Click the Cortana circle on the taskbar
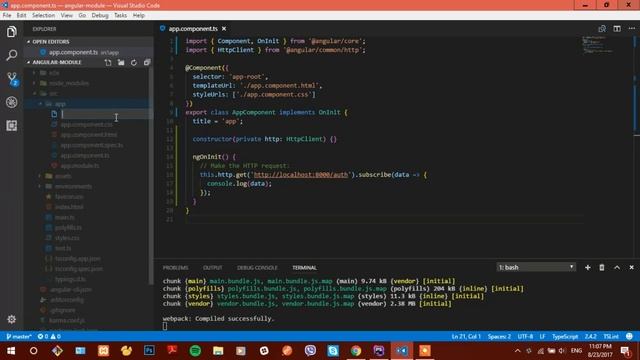This screenshot has width=640, height=360. tap(33, 351)
